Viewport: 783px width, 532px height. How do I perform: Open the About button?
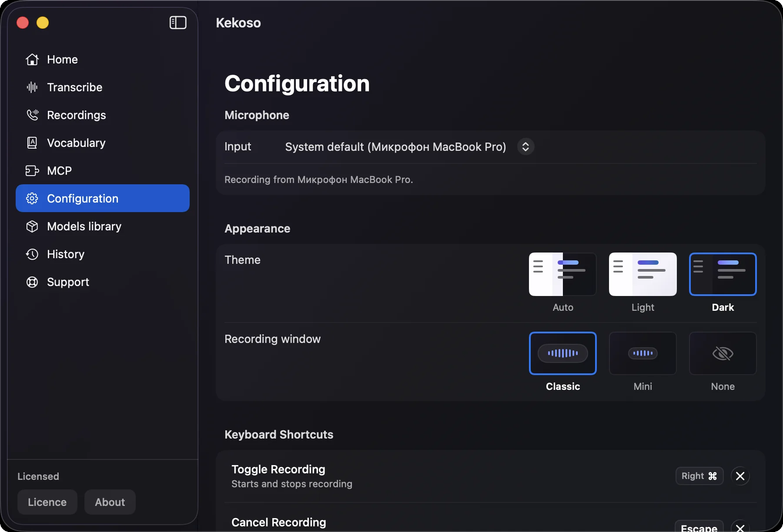(110, 502)
